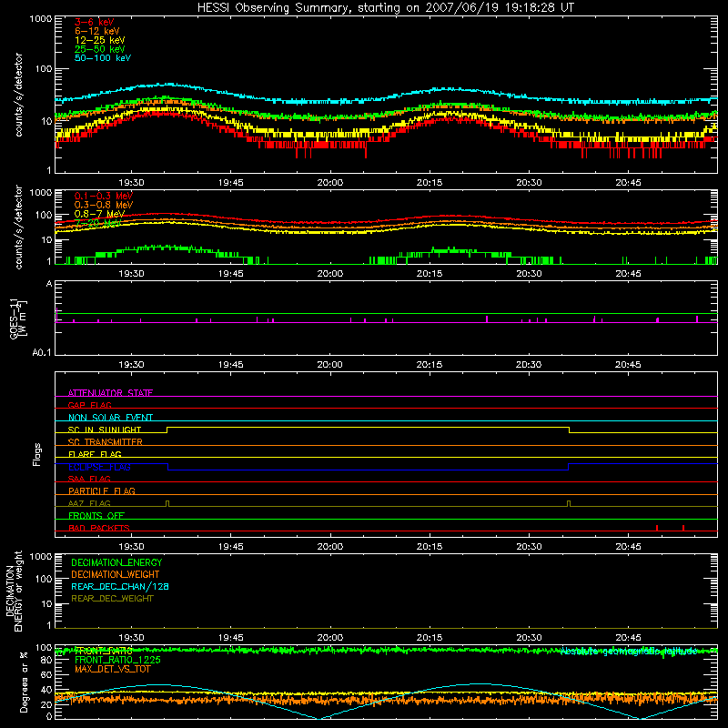
Task: Click the SC_IN_SUNLIGHT flag label
Action: pyautogui.click(x=105, y=430)
